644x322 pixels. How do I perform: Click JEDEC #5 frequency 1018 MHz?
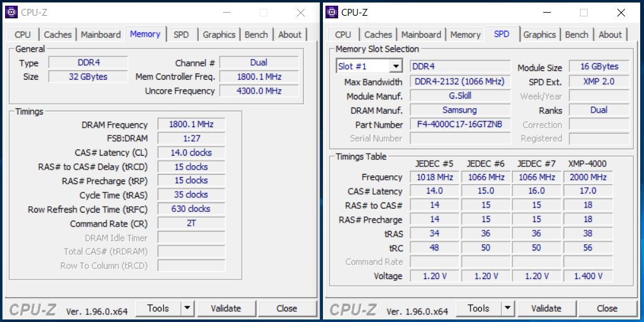click(x=434, y=177)
